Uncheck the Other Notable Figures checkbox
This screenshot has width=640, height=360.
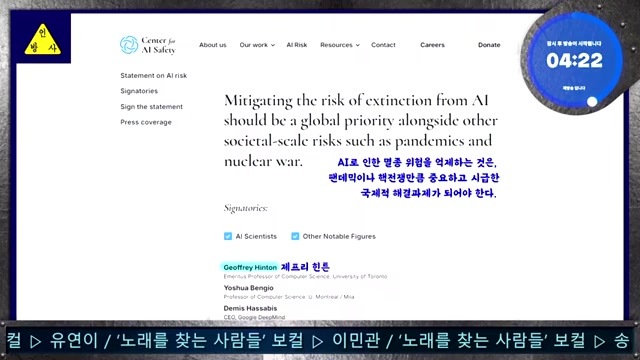point(295,236)
